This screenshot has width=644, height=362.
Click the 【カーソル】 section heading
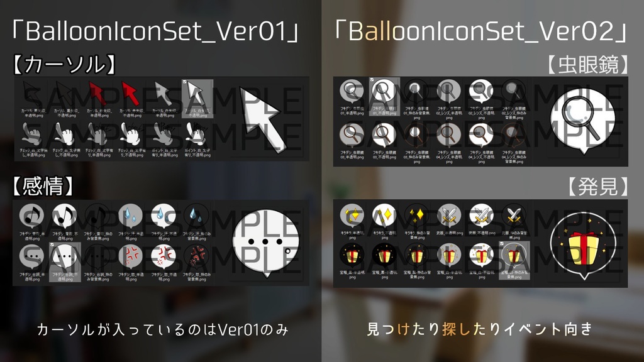click(64, 65)
